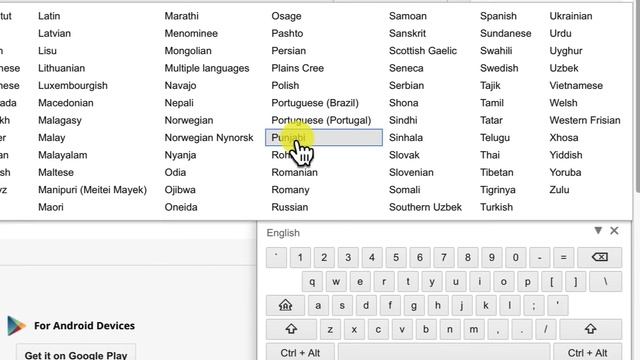Select Yoruba language

(565, 172)
